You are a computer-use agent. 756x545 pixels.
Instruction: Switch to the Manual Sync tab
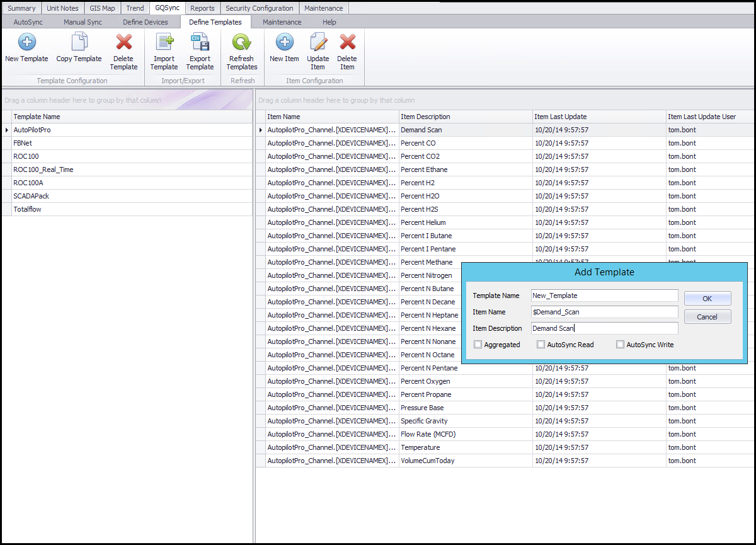click(x=83, y=22)
